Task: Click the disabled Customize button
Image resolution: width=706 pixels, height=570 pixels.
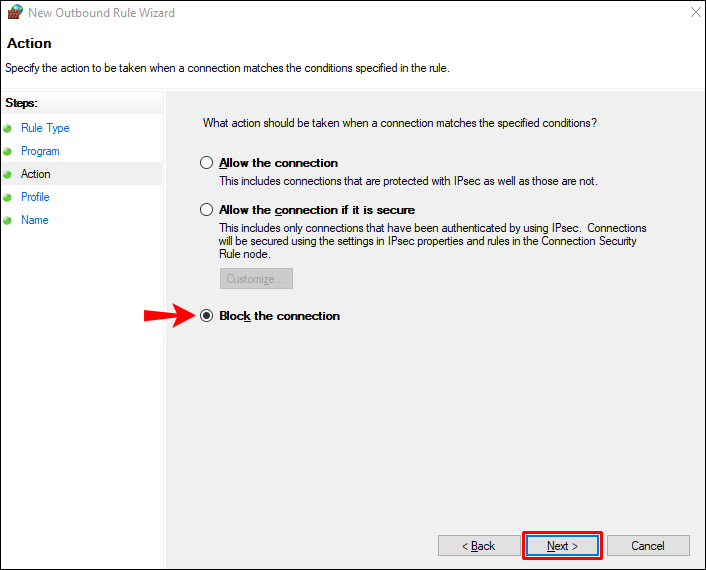Action: coord(256,279)
